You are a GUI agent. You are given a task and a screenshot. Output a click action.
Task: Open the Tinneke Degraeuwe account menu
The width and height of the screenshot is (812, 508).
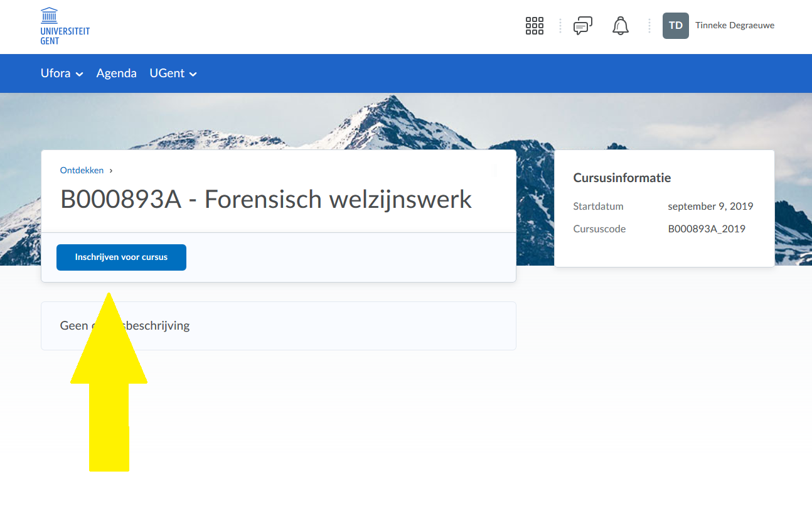[x=734, y=26]
